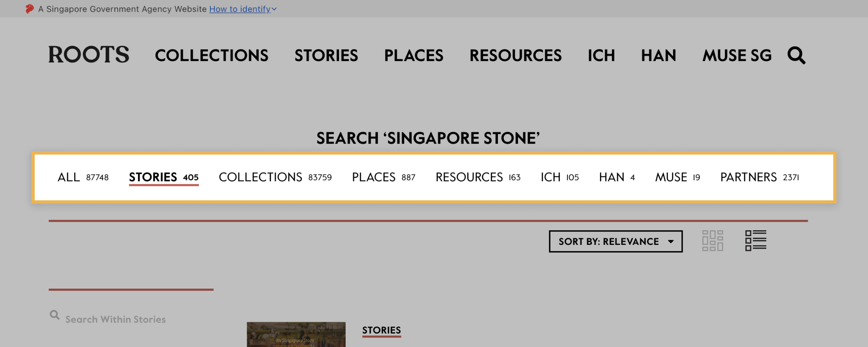Viewport: 868px width, 347px height.
Task: Expand the How to identify chevron link
Action: (x=243, y=9)
